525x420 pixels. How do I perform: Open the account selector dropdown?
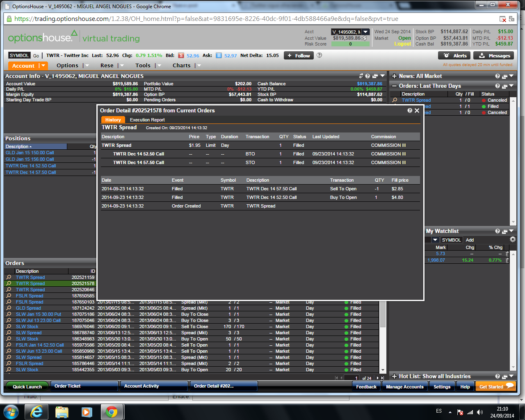(x=365, y=32)
